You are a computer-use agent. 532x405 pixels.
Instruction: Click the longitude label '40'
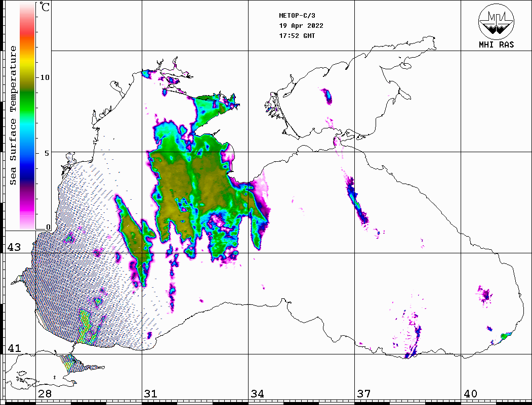click(470, 394)
